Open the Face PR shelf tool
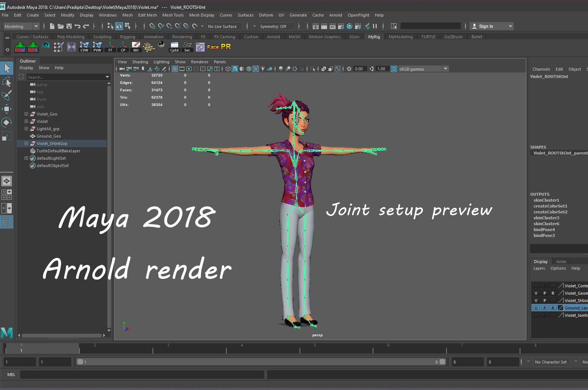The width and height of the screenshot is (588, 390). pos(219,47)
